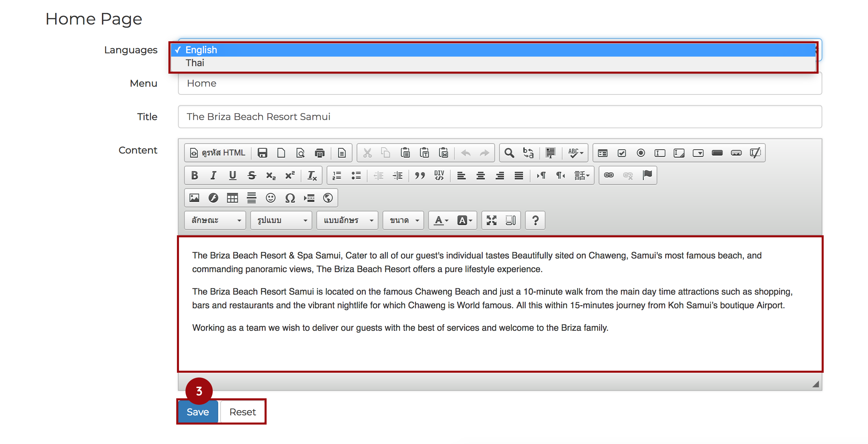
Task: Open the Templates icon
Action: (x=342, y=153)
